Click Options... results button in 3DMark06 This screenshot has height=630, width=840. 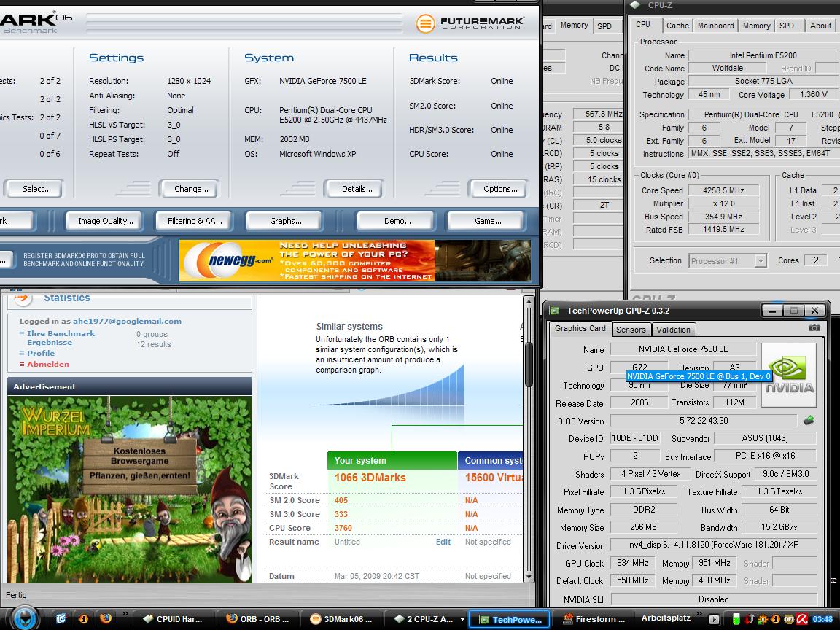click(x=498, y=189)
